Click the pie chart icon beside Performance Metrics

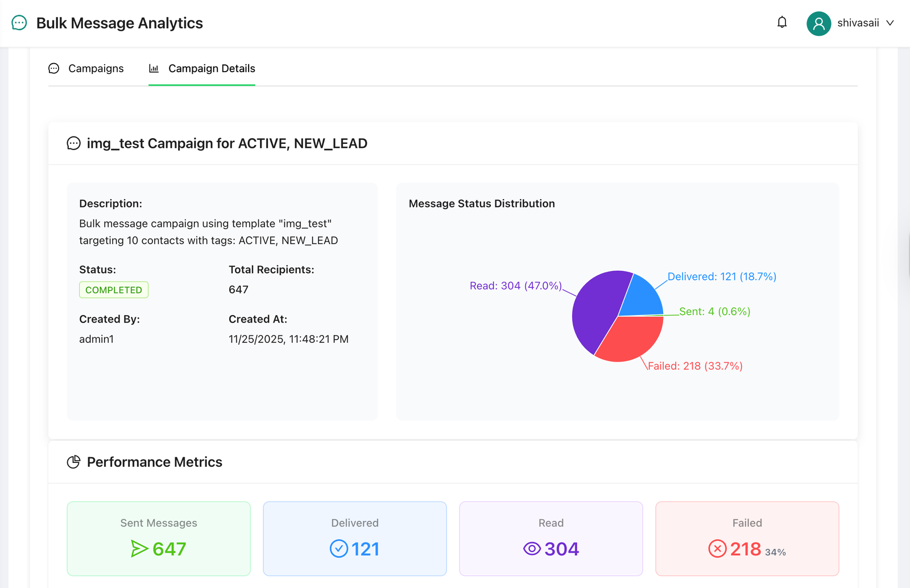[74, 462]
